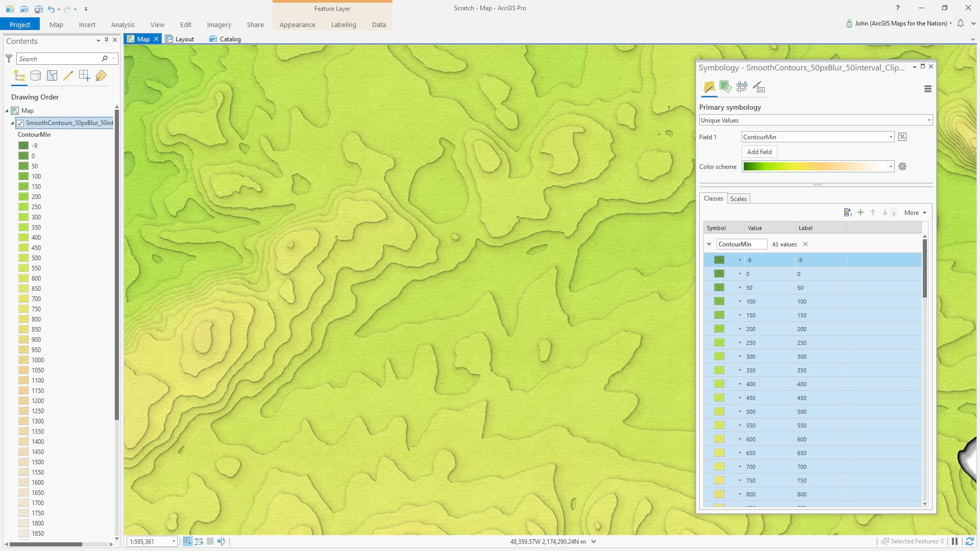
Task: Open the More menu in the Classes tab
Action: 915,213
